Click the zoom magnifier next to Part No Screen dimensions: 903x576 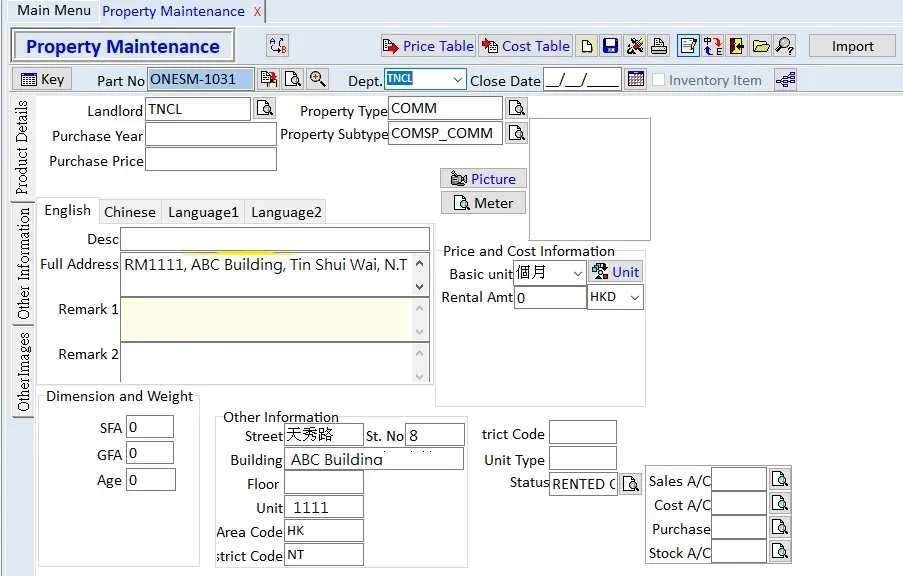[317, 79]
